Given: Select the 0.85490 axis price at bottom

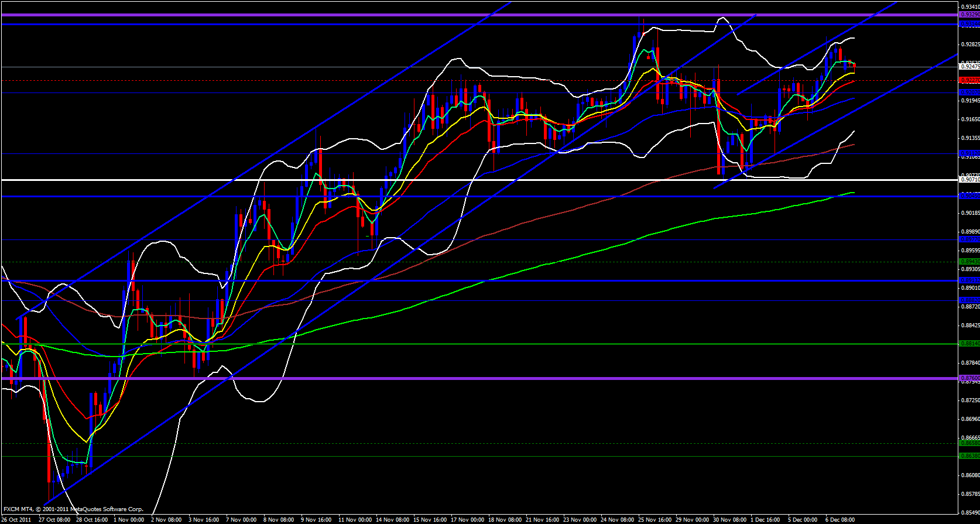Looking at the screenshot, I should [970, 511].
